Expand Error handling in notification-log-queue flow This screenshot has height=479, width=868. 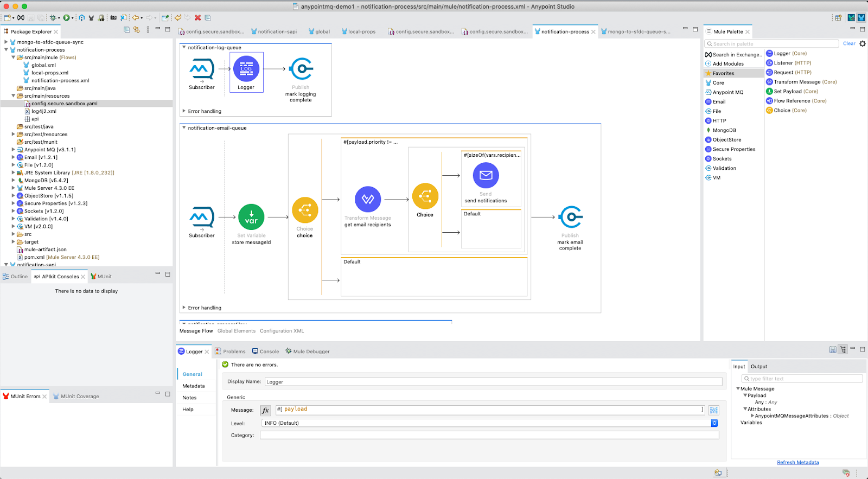(x=184, y=111)
